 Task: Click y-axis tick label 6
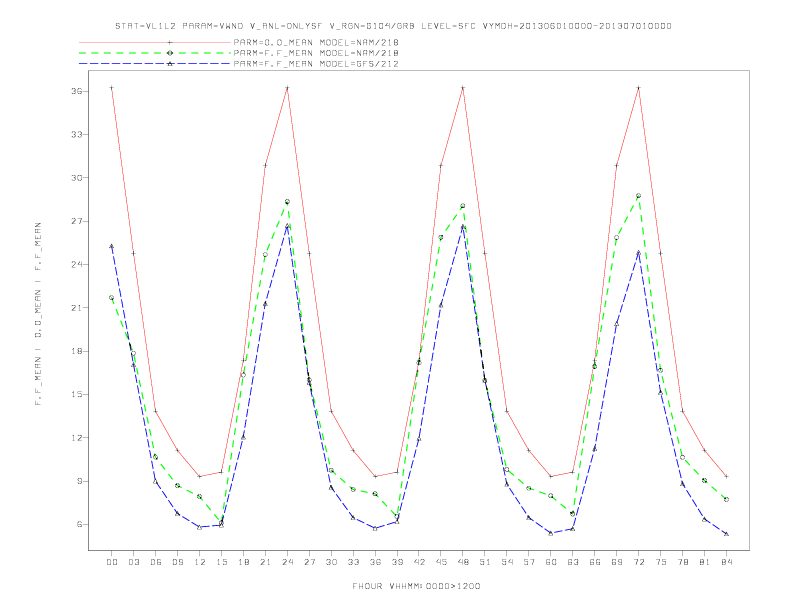pos(79,525)
